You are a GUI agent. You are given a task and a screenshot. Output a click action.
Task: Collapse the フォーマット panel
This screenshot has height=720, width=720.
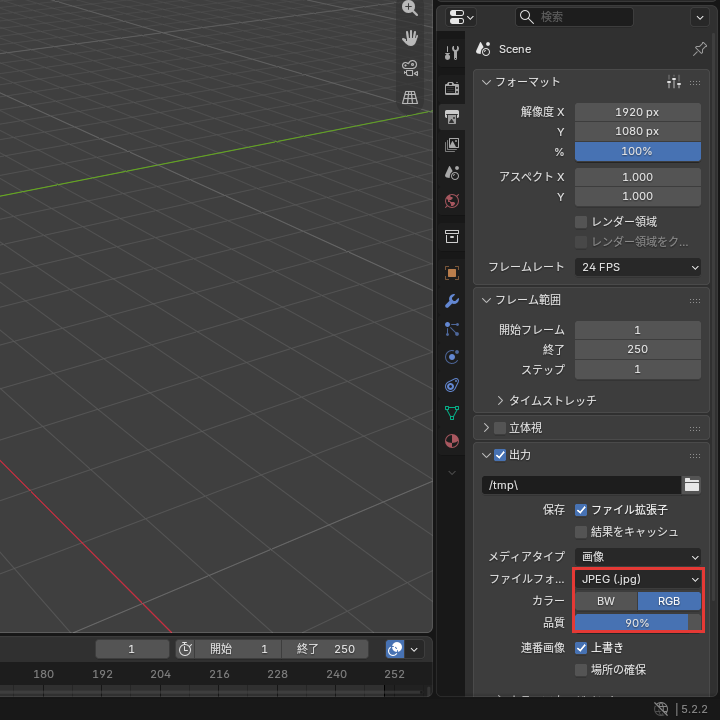(486, 82)
